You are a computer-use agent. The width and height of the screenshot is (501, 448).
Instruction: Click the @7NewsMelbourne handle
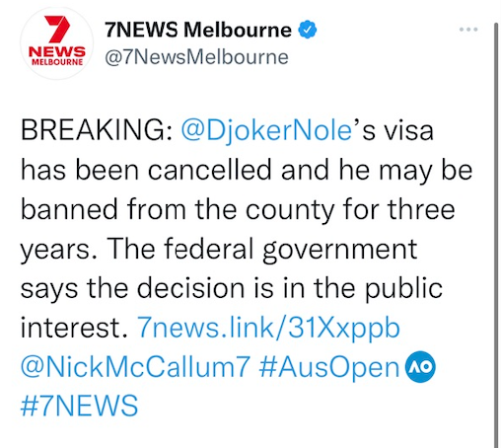(x=196, y=57)
